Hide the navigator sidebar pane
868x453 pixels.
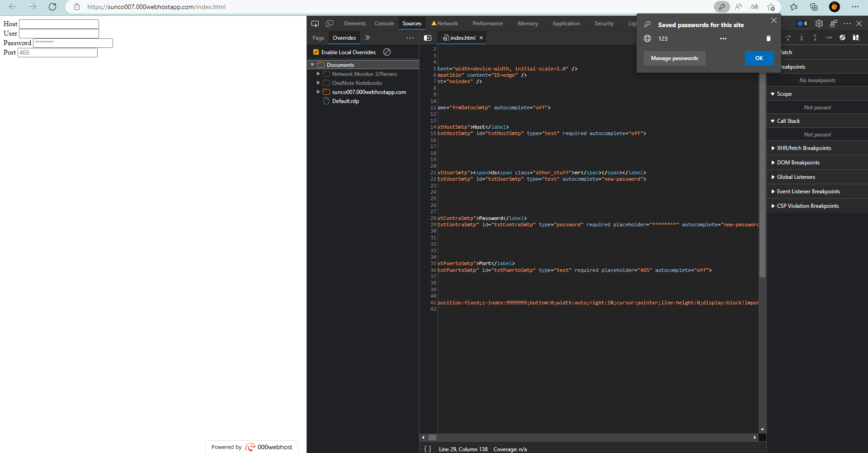[x=428, y=38]
